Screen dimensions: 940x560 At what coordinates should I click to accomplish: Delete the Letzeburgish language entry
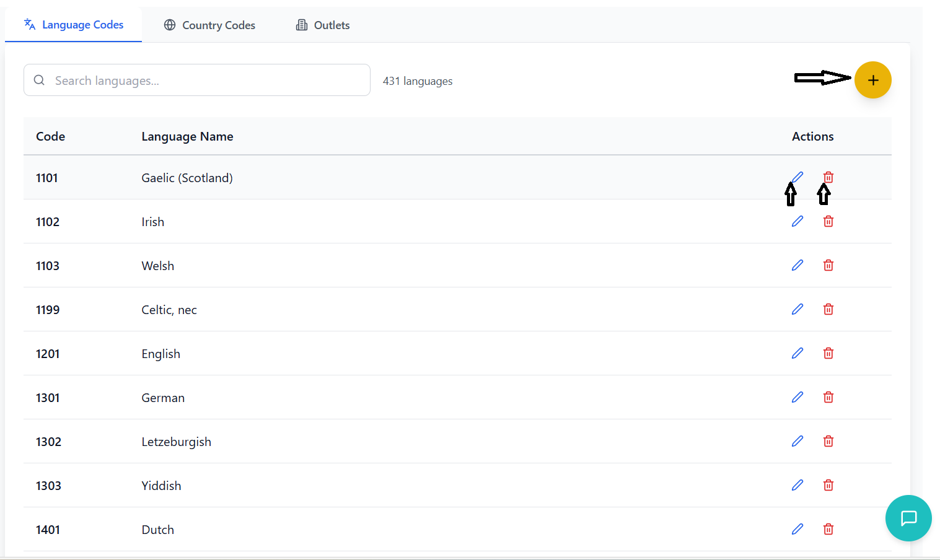coord(828,441)
